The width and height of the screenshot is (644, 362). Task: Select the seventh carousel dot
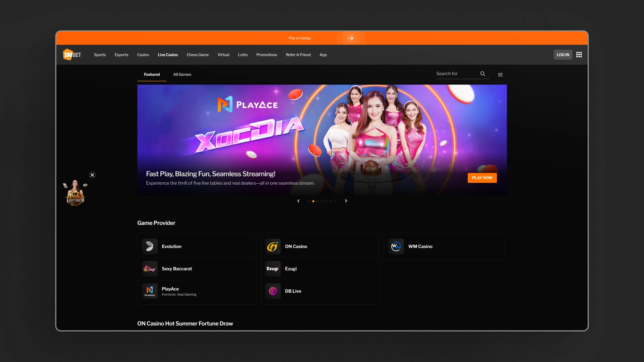click(335, 201)
